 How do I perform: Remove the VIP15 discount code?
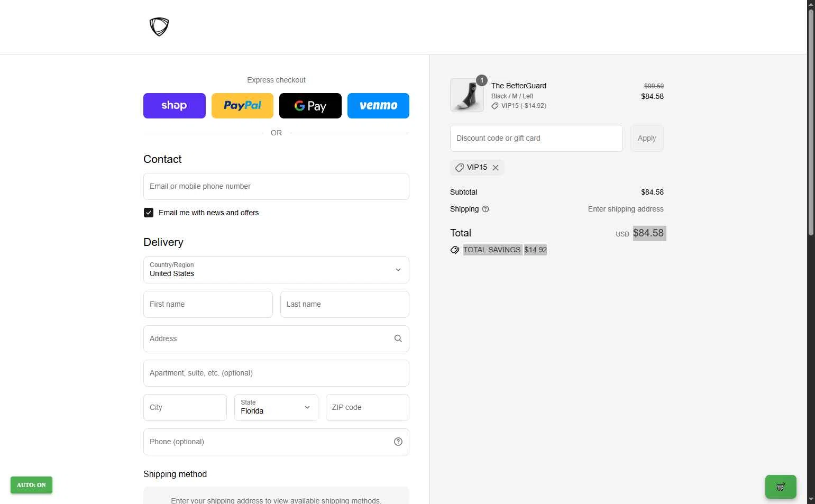(496, 168)
